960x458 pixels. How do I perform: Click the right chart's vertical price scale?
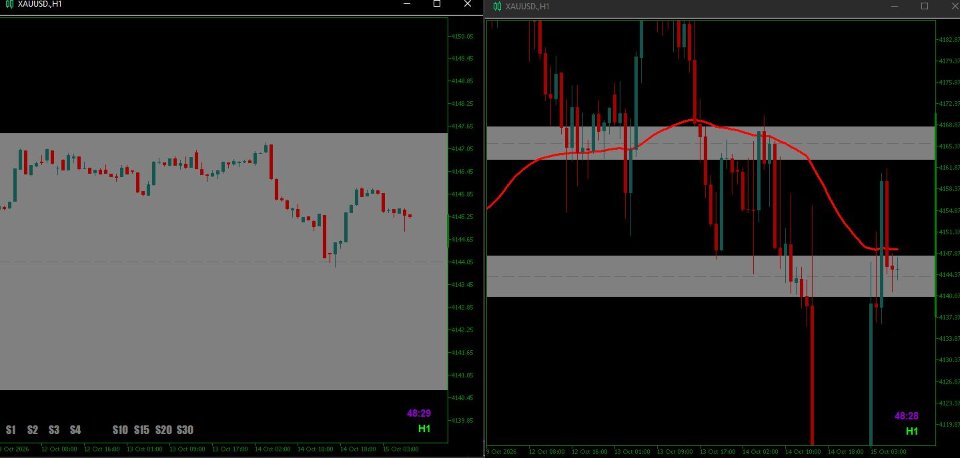point(948,231)
